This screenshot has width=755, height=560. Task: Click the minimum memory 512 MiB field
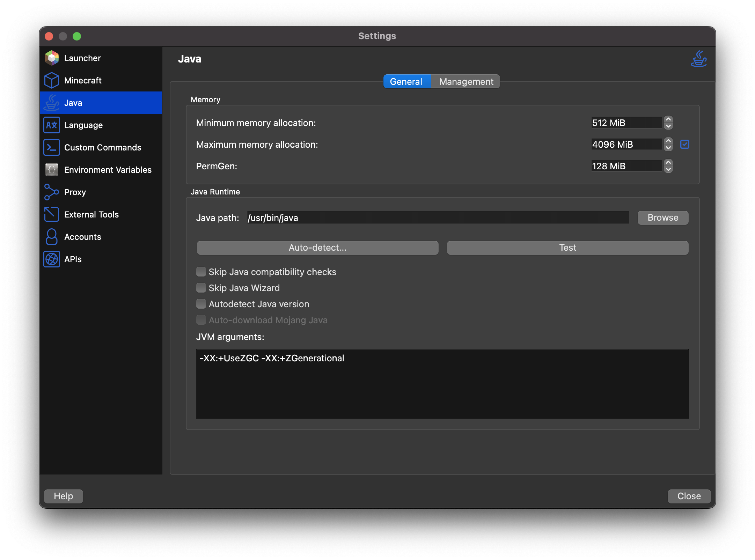(626, 123)
